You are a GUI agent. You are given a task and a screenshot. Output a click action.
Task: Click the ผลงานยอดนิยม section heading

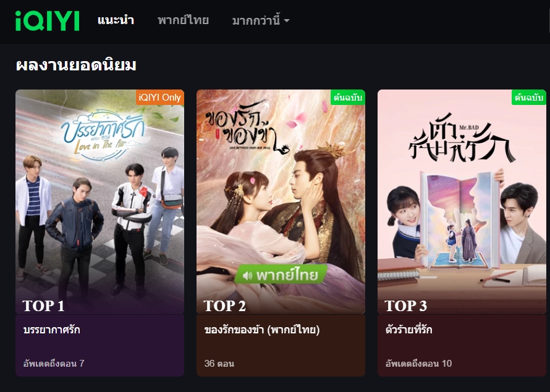tap(76, 65)
